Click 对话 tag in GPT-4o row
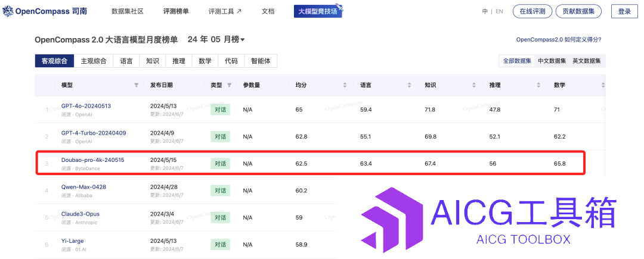 (x=220, y=110)
